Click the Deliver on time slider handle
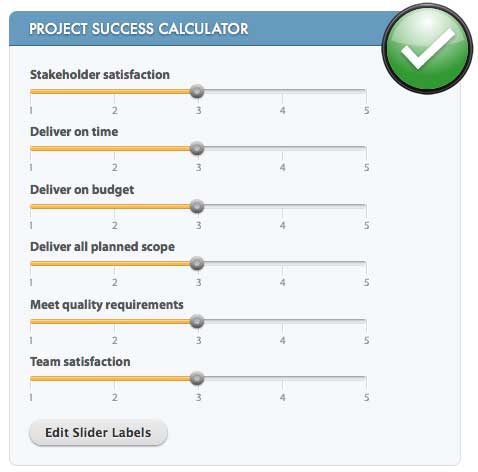Screen dimensions: 478x472 [x=197, y=148]
